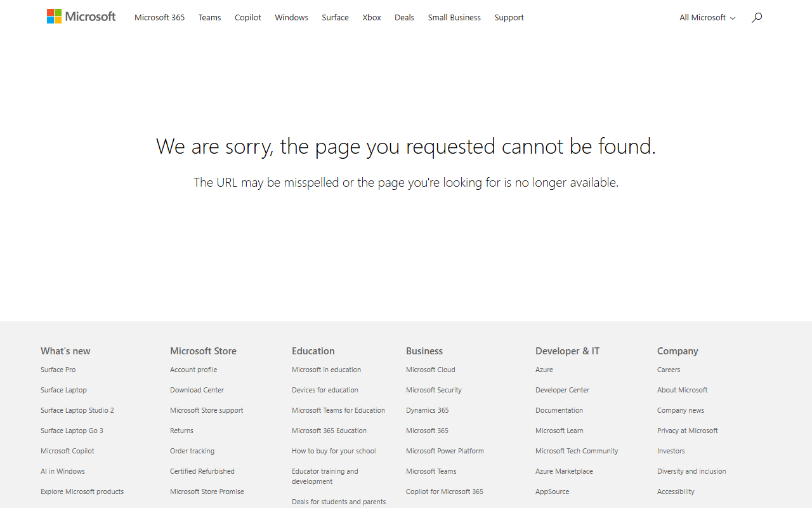Click the Surface Laptop footer link
This screenshot has height=508, width=812.
coord(63,390)
